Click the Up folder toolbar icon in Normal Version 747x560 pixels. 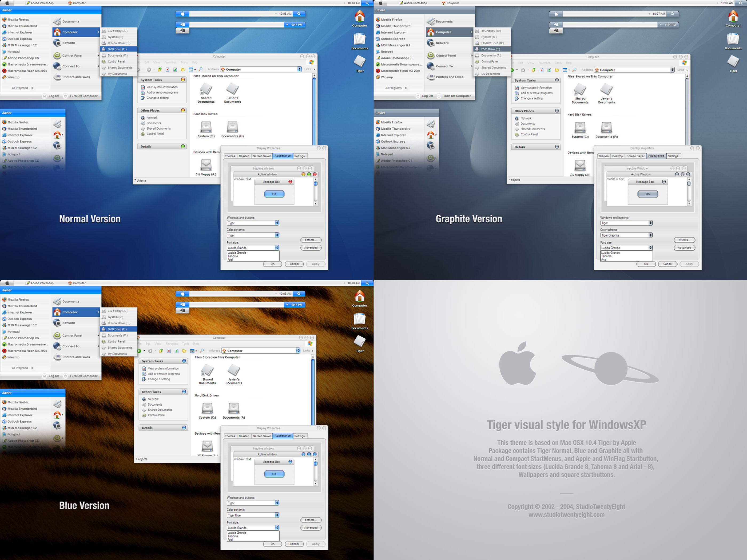click(x=160, y=70)
